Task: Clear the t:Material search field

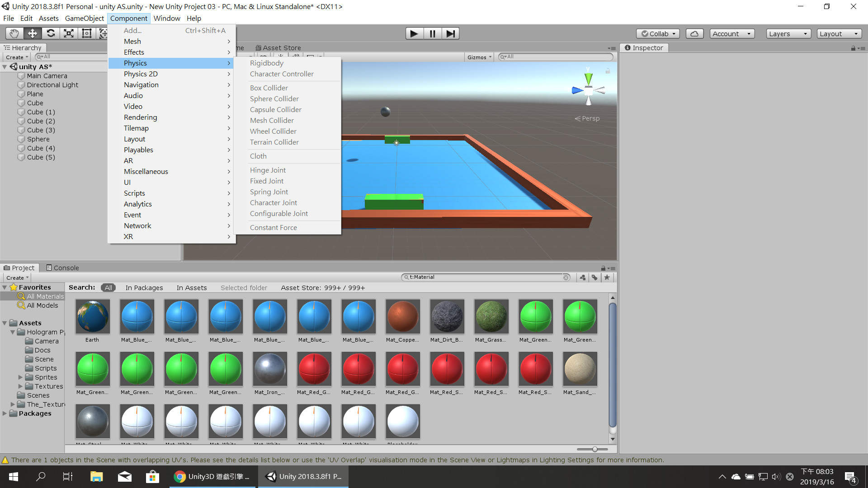Action: click(x=566, y=277)
